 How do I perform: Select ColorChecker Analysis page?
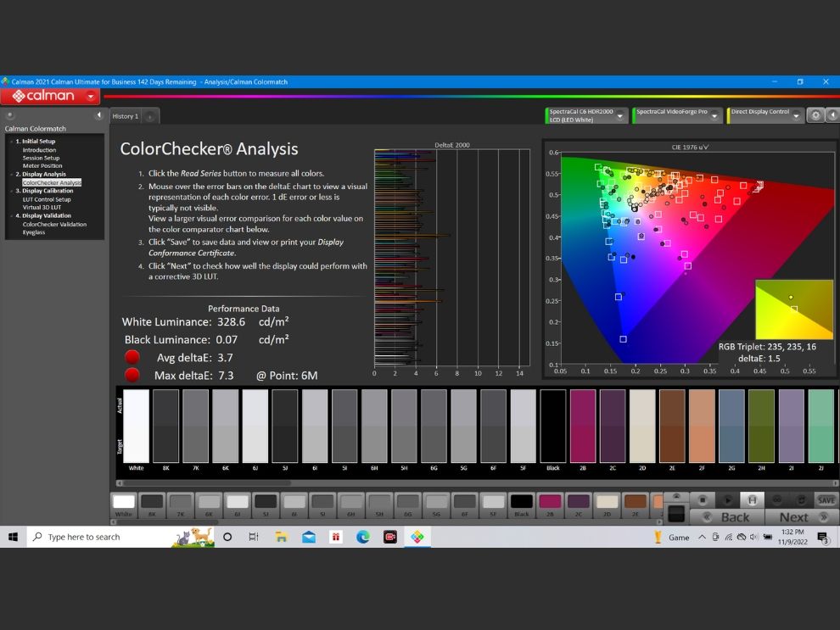point(52,182)
